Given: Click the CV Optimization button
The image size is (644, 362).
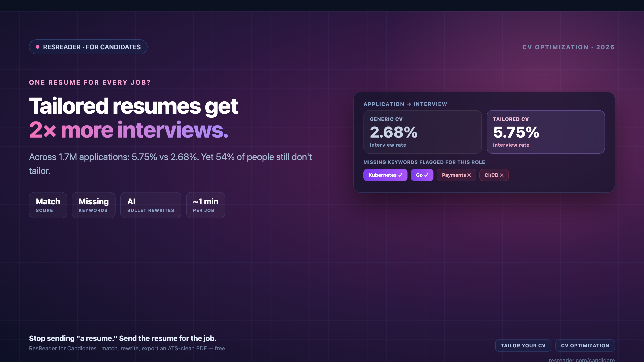Looking at the screenshot, I should [x=585, y=346].
